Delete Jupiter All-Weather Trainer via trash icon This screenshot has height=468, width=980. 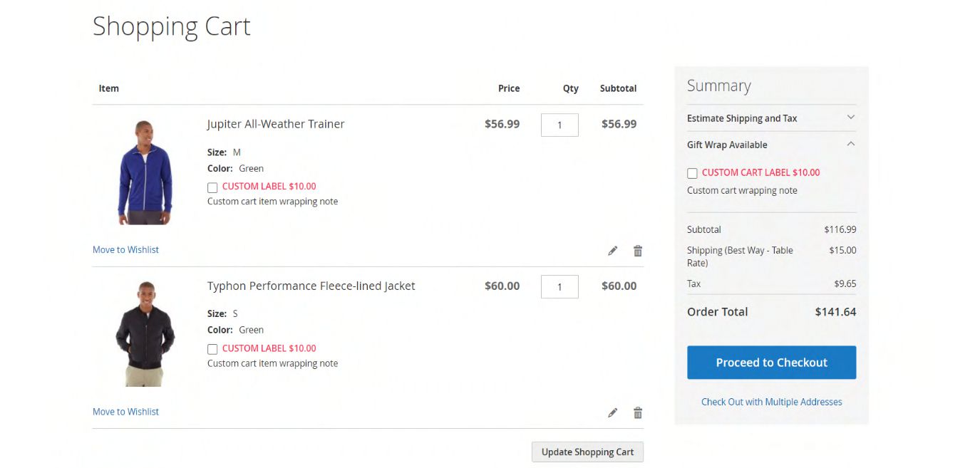click(638, 251)
